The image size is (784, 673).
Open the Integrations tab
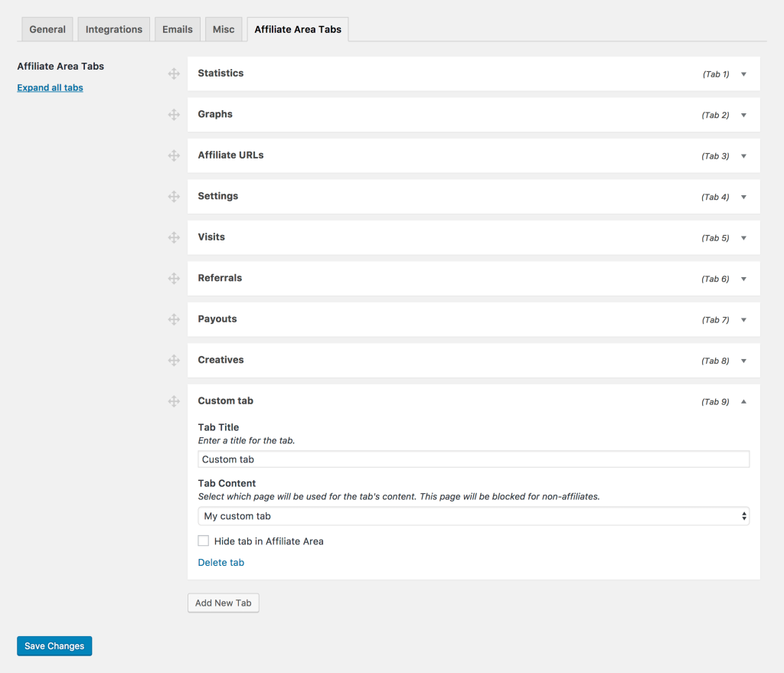click(x=113, y=29)
